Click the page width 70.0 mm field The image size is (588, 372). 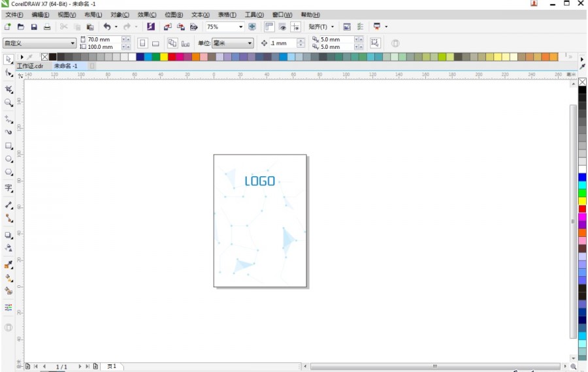pyautogui.click(x=105, y=39)
